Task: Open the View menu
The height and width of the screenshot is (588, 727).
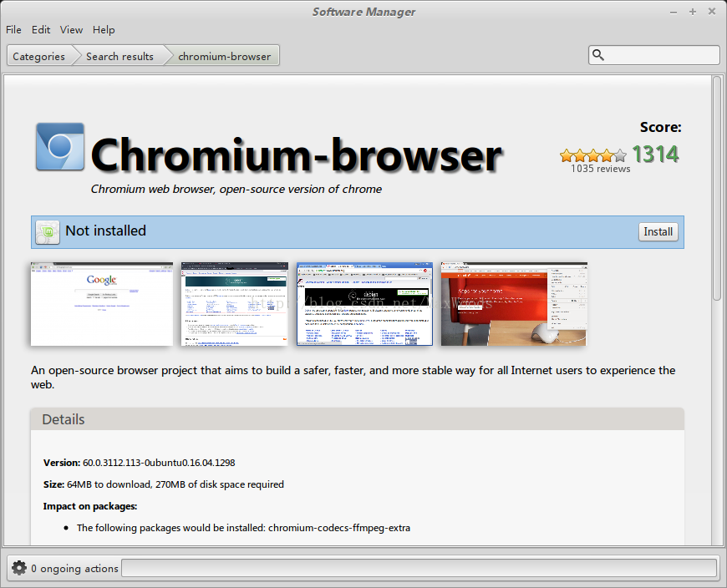Action: (71, 30)
